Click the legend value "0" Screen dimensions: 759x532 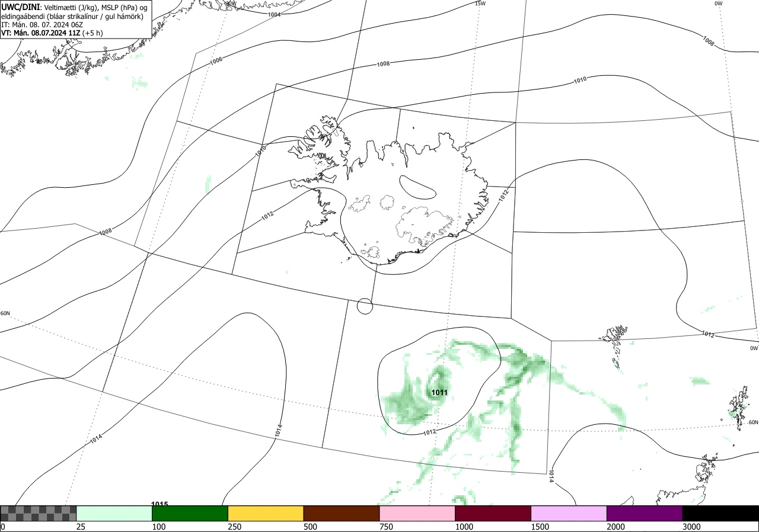(3, 527)
